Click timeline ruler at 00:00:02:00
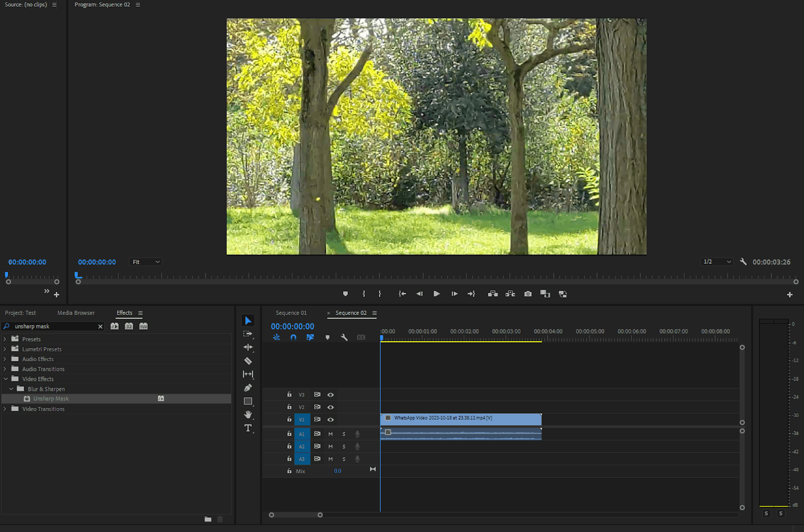This screenshot has width=804, height=532. (x=464, y=332)
